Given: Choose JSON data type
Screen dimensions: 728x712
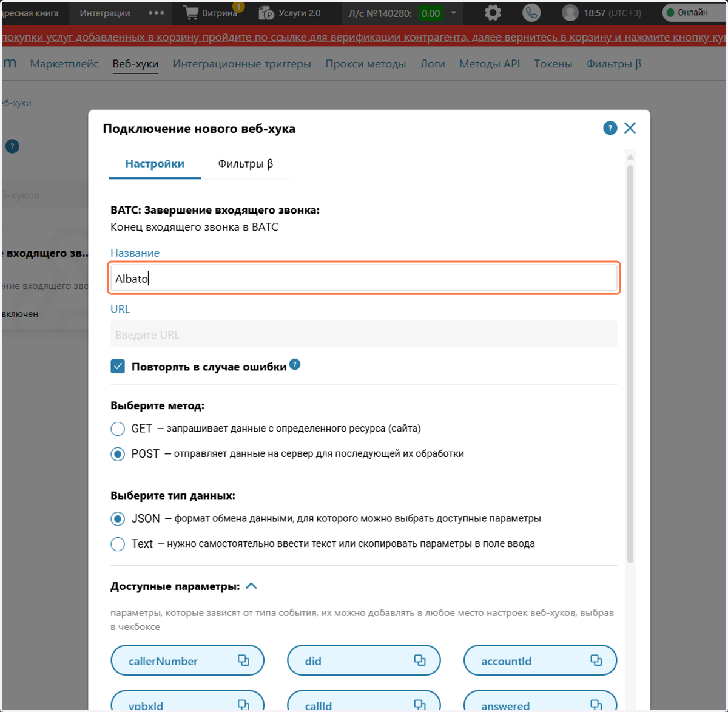Looking at the screenshot, I should [118, 519].
